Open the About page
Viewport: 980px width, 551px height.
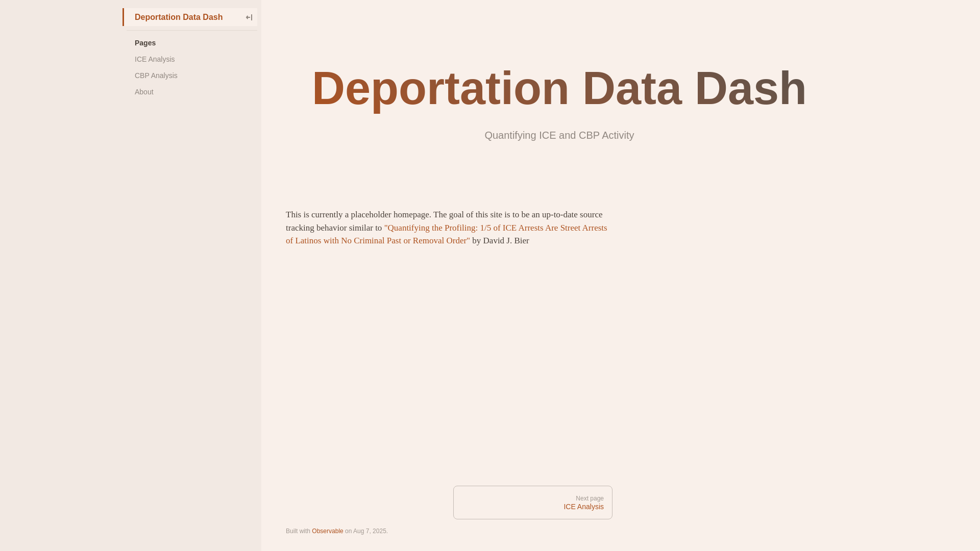[x=144, y=92]
